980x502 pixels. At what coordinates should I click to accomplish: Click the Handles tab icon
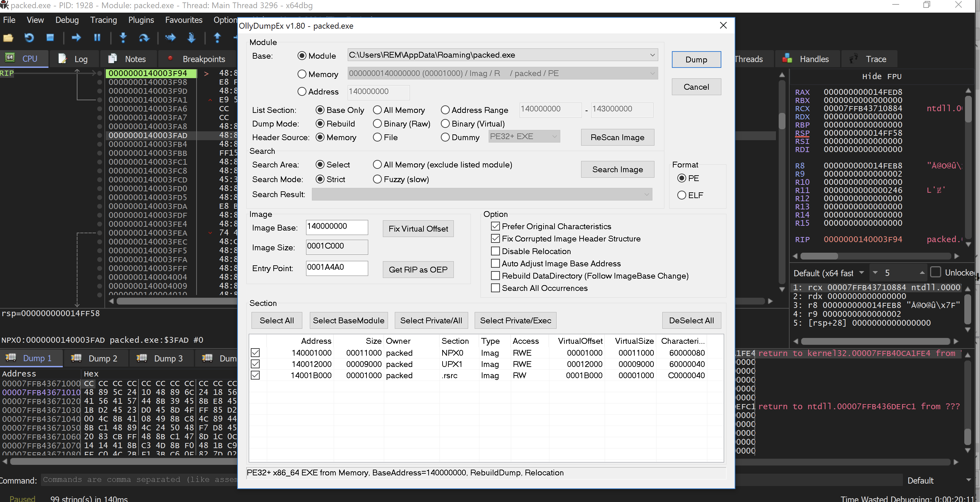click(787, 59)
